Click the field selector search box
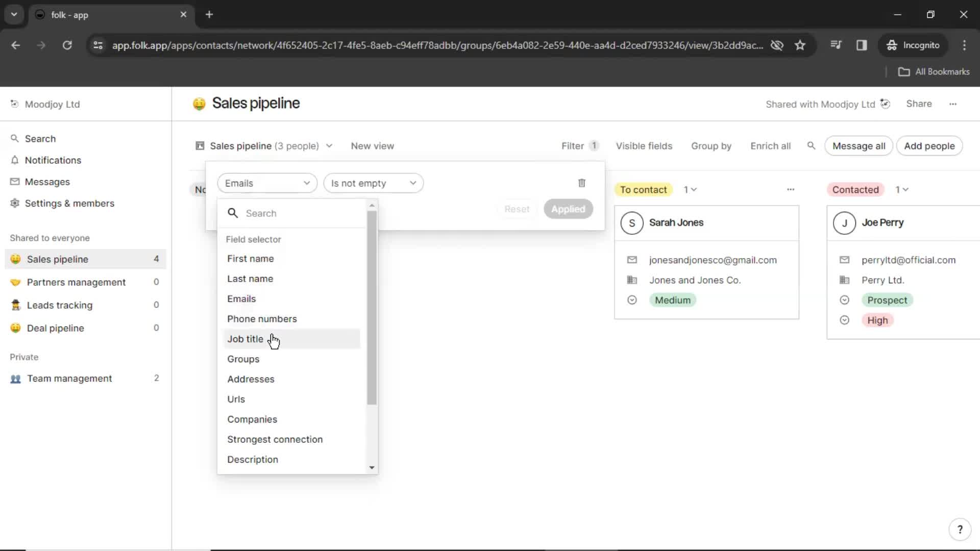This screenshot has height=551, width=980. pyautogui.click(x=292, y=213)
